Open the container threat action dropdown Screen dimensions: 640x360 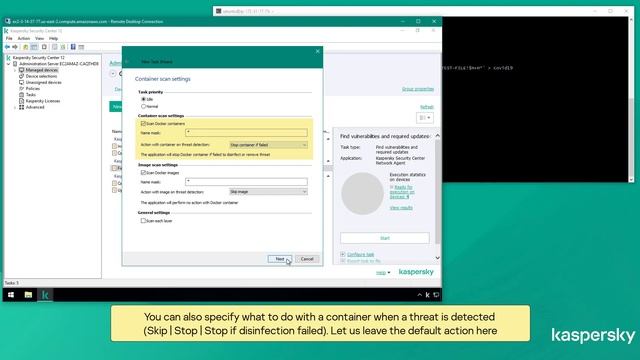click(x=268, y=145)
